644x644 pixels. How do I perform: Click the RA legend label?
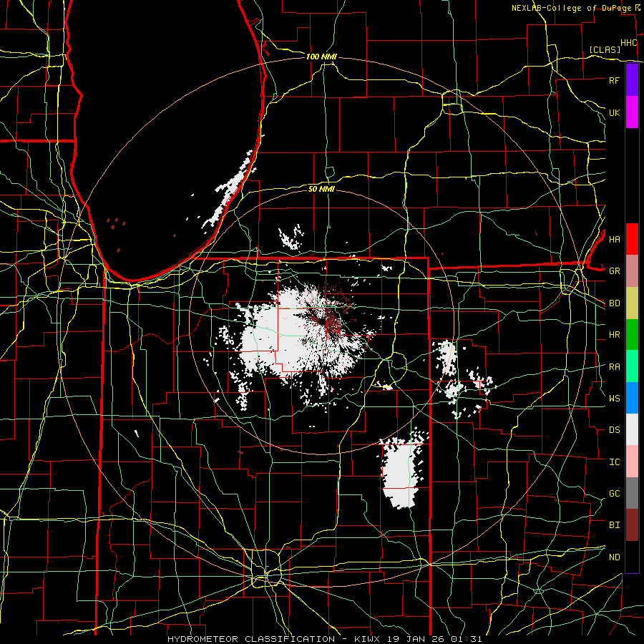(x=614, y=367)
